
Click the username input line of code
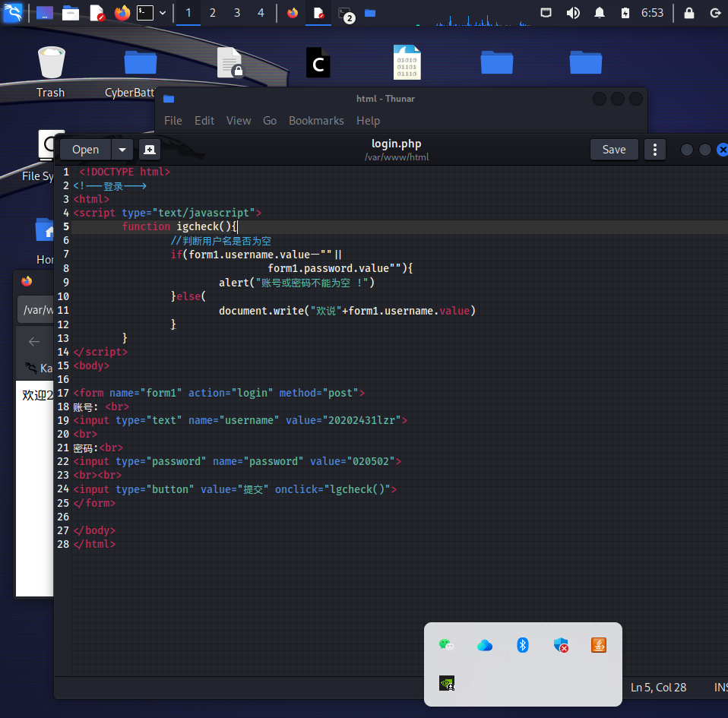point(240,420)
